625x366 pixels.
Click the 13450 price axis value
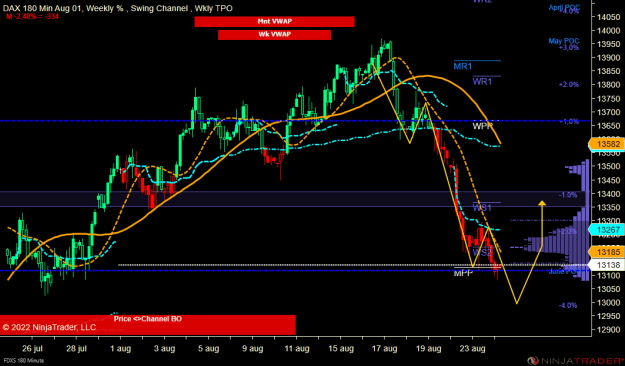coord(609,180)
